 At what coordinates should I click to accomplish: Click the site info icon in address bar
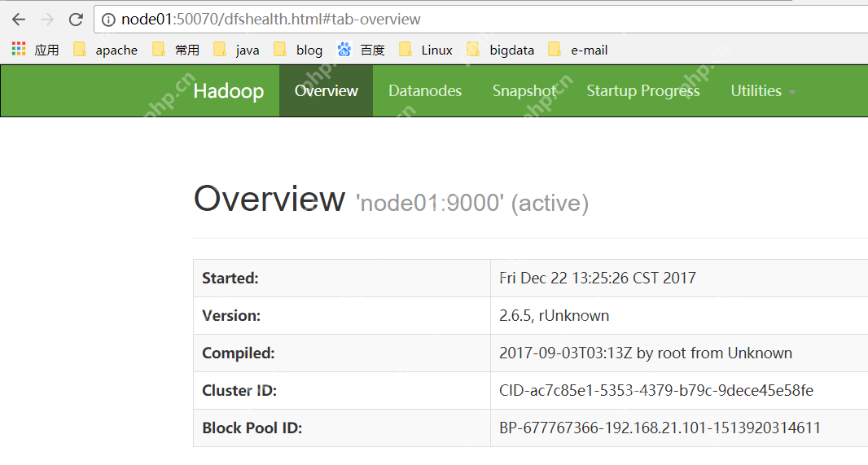[108, 20]
